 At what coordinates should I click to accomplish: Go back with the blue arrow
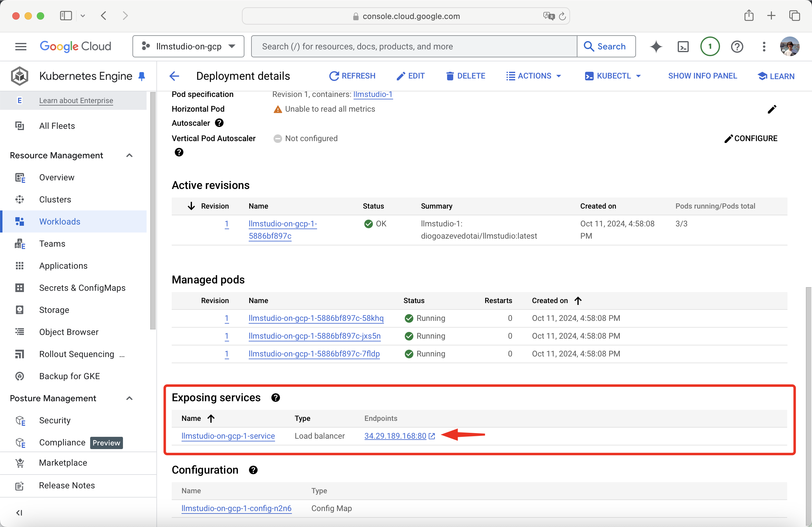point(174,76)
